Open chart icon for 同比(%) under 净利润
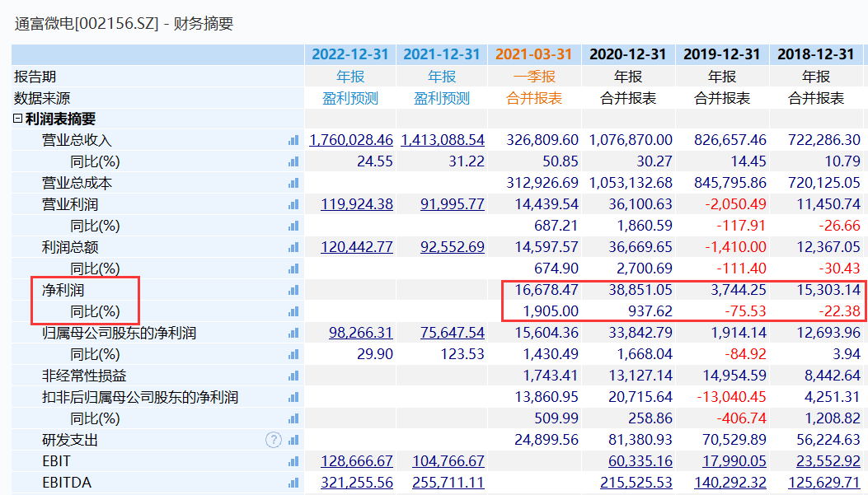The width and height of the screenshot is (868, 495). pos(293,311)
